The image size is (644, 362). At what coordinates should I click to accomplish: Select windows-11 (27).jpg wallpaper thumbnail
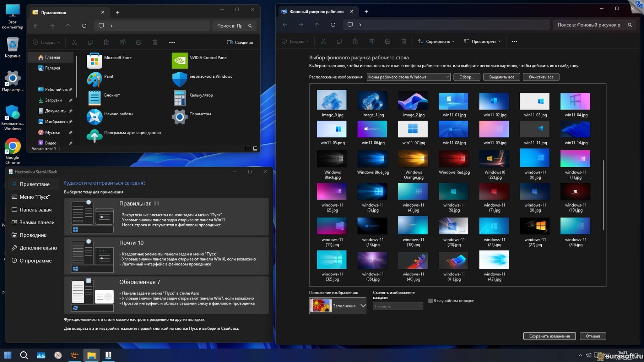[x=535, y=226]
